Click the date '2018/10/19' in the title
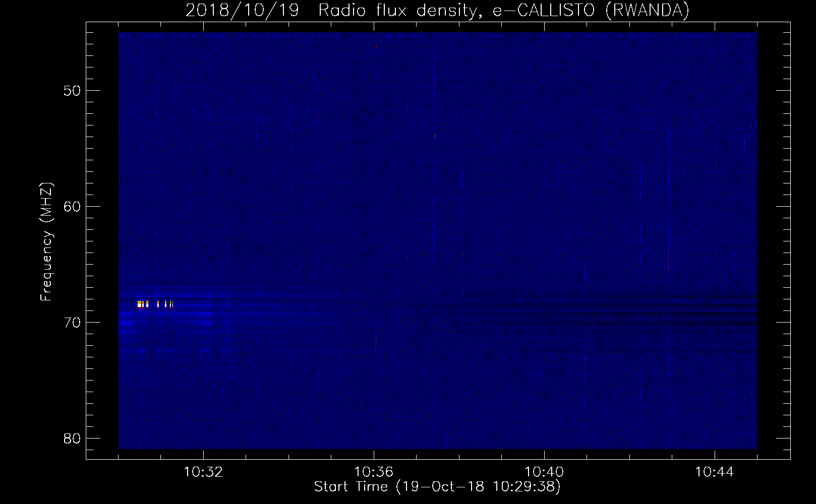Screen dimensions: 816x504 point(242,10)
